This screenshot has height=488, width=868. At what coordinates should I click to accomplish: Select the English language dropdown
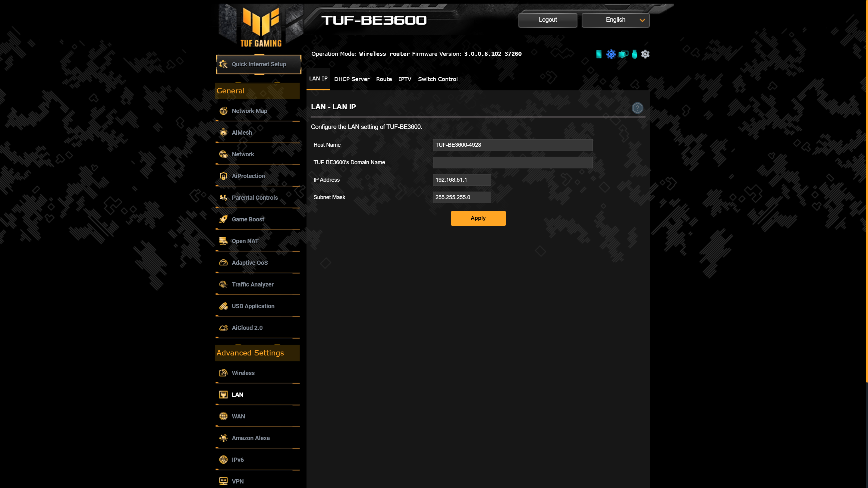[x=615, y=20]
